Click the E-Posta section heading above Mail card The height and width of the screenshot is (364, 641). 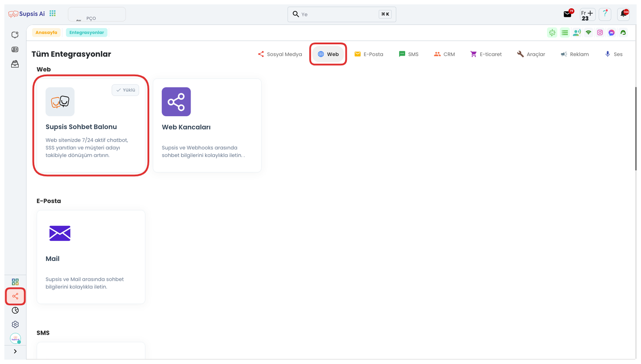pos(49,201)
